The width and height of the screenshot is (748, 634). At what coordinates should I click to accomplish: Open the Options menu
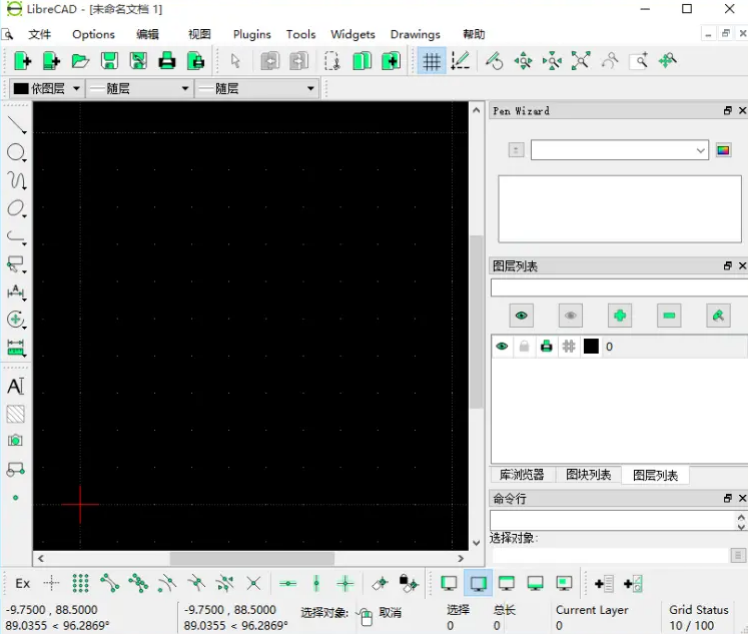click(94, 34)
